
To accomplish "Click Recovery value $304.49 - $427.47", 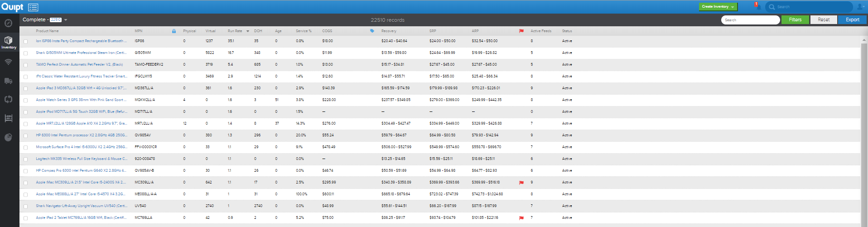I will coord(396,123).
